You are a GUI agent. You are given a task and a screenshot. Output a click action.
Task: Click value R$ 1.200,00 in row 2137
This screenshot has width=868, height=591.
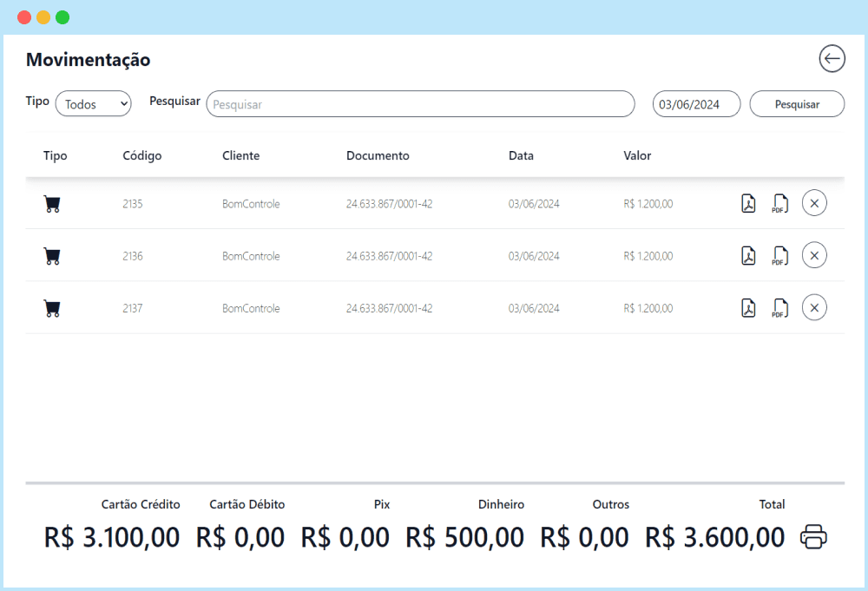(648, 308)
